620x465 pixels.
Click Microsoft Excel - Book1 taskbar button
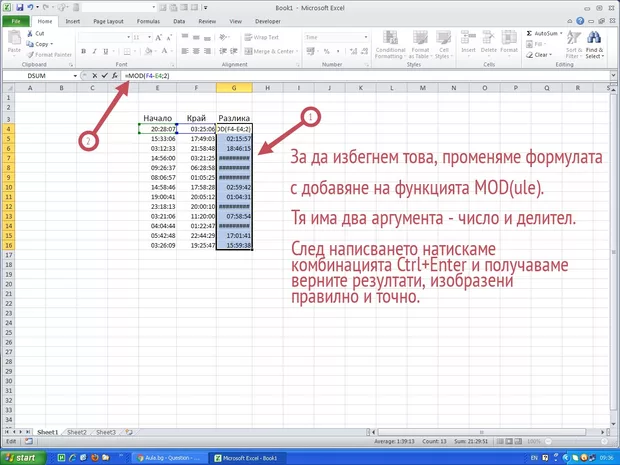pos(248,458)
